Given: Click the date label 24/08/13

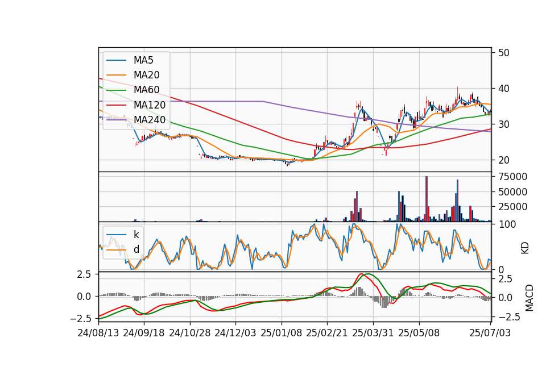Looking at the screenshot, I should [98, 333].
